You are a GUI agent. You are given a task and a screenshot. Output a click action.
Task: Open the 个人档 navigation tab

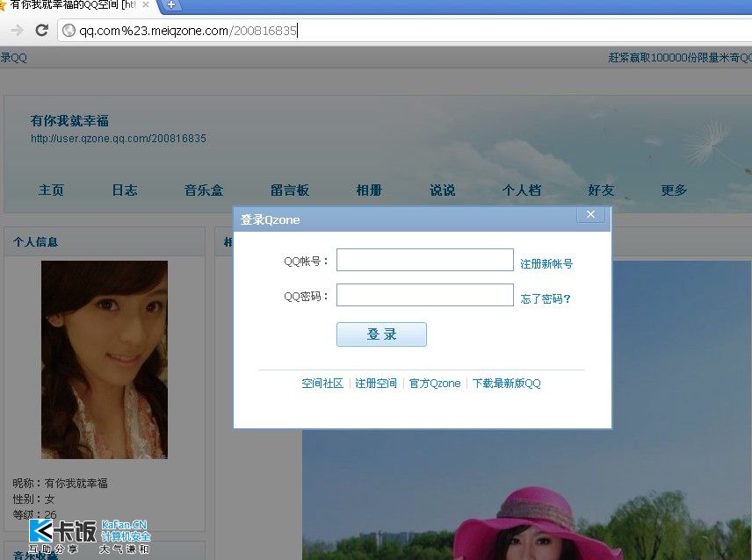coord(521,190)
